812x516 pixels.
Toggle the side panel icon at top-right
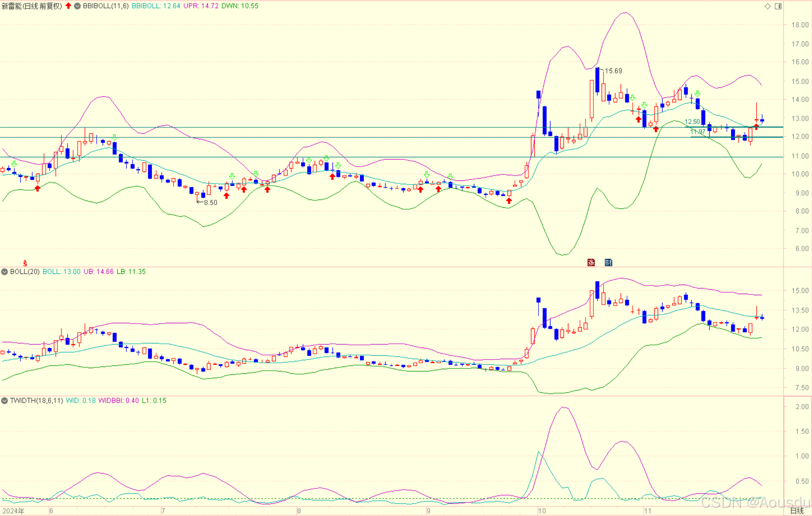click(x=778, y=6)
